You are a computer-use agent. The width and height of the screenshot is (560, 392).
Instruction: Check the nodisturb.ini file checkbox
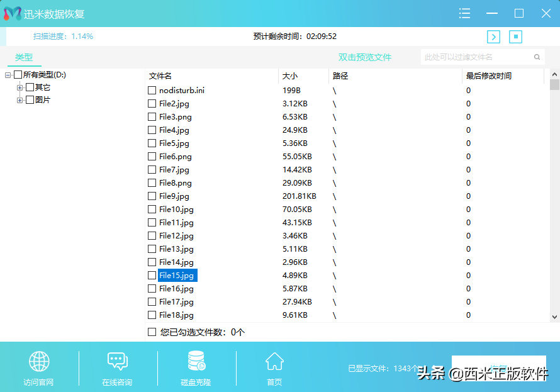point(152,91)
